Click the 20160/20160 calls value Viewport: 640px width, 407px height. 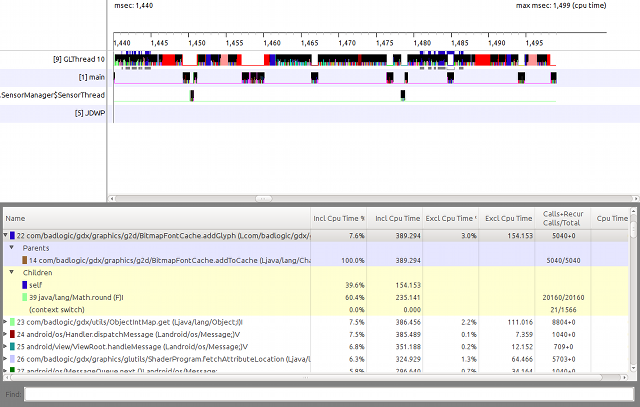pos(563,297)
